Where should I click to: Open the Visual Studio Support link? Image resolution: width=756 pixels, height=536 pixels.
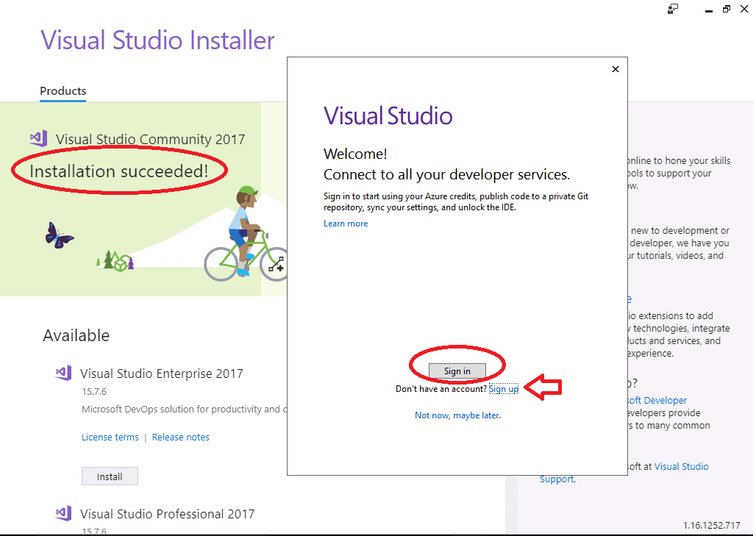click(x=681, y=467)
